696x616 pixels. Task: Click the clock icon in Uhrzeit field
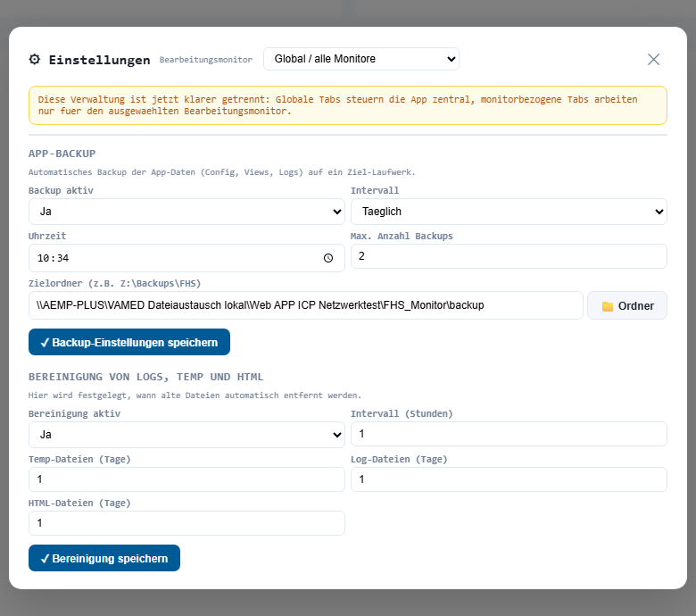[x=328, y=258]
